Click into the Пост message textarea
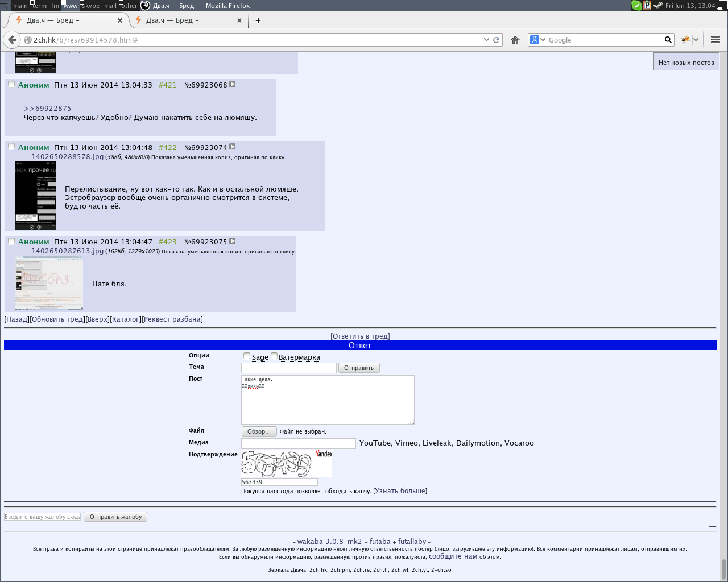The image size is (728, 582). [328, 400]
